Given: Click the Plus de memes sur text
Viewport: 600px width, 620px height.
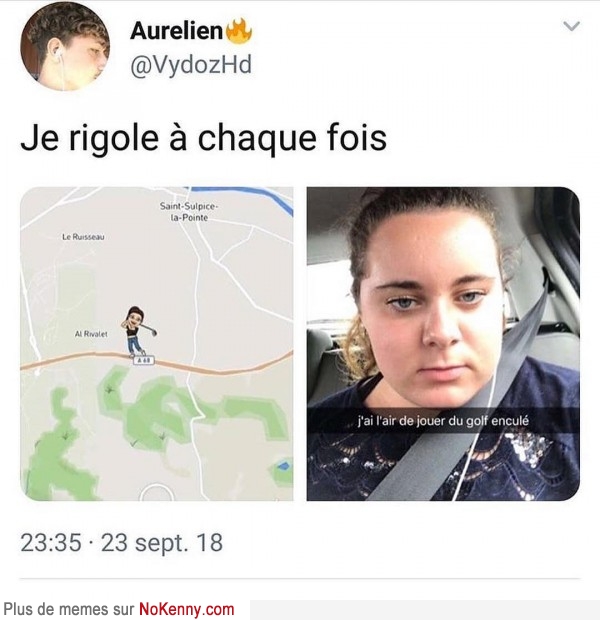Looking at the screenshot, I should 69,609.
